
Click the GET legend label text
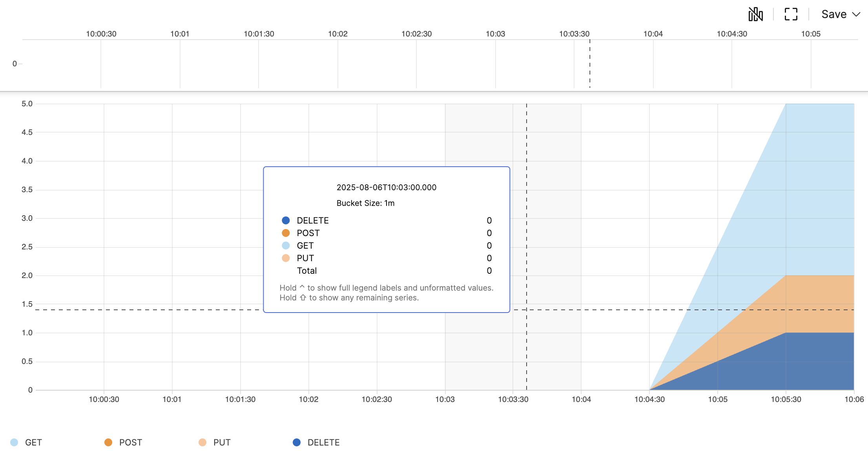33,442
